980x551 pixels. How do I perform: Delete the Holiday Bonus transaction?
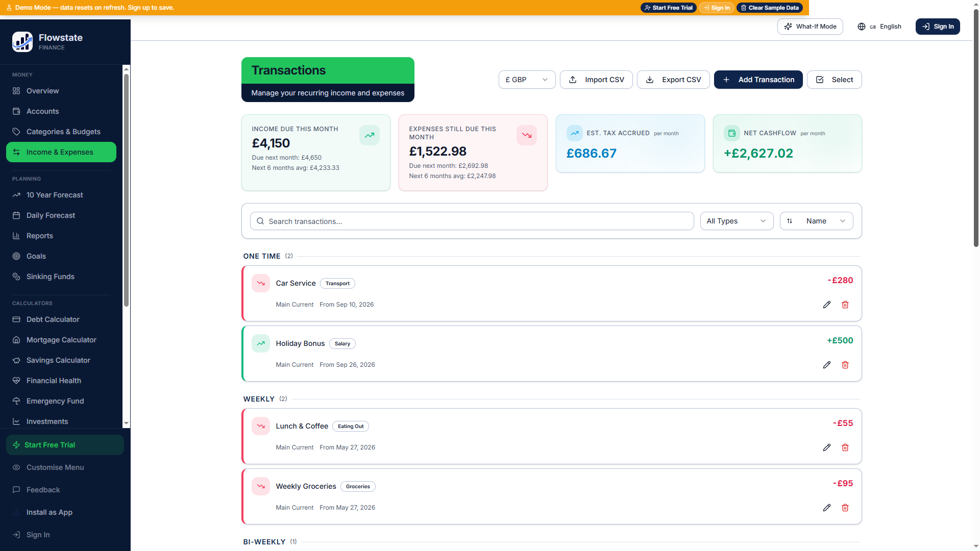(x=845, y=365)
